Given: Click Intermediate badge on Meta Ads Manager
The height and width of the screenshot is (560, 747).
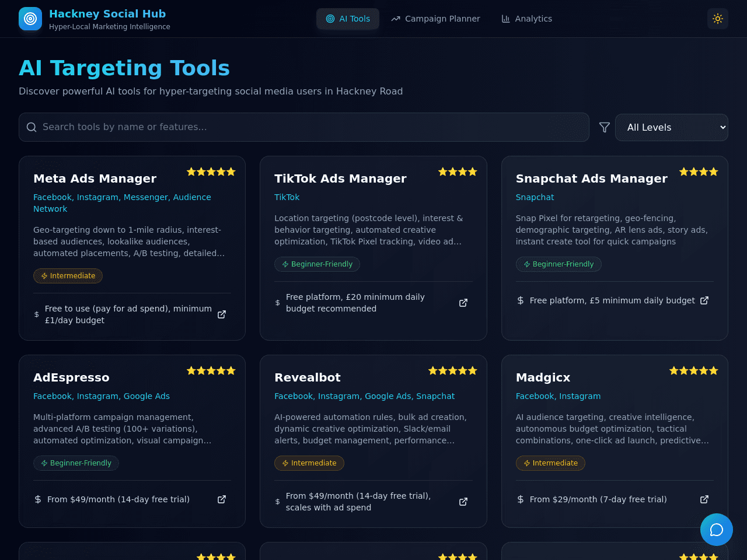Looking at the screenshot, I should coord(68,276).
